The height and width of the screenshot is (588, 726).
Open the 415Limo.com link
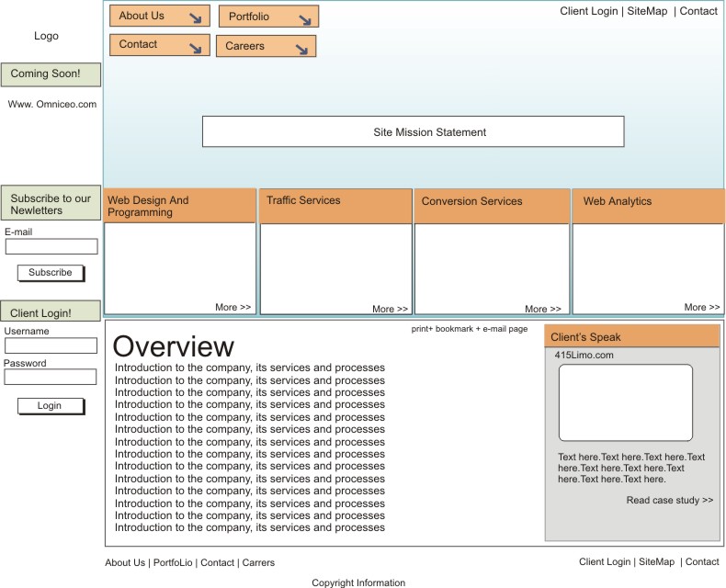[584, 356]
